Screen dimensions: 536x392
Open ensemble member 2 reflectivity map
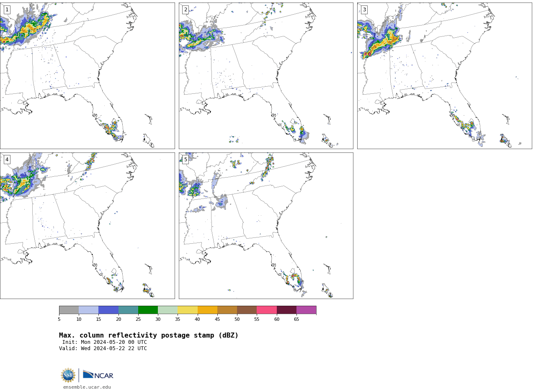[266, 75]
